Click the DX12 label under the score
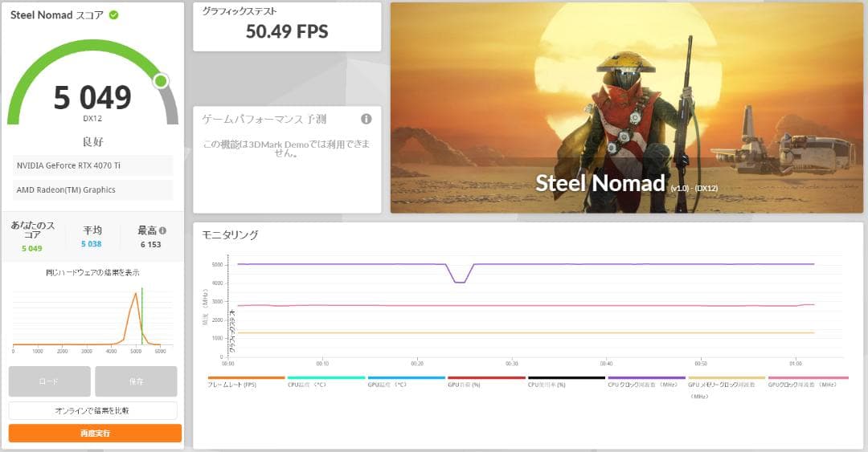This screenshot has width=868, height=452. click(92, 118)
